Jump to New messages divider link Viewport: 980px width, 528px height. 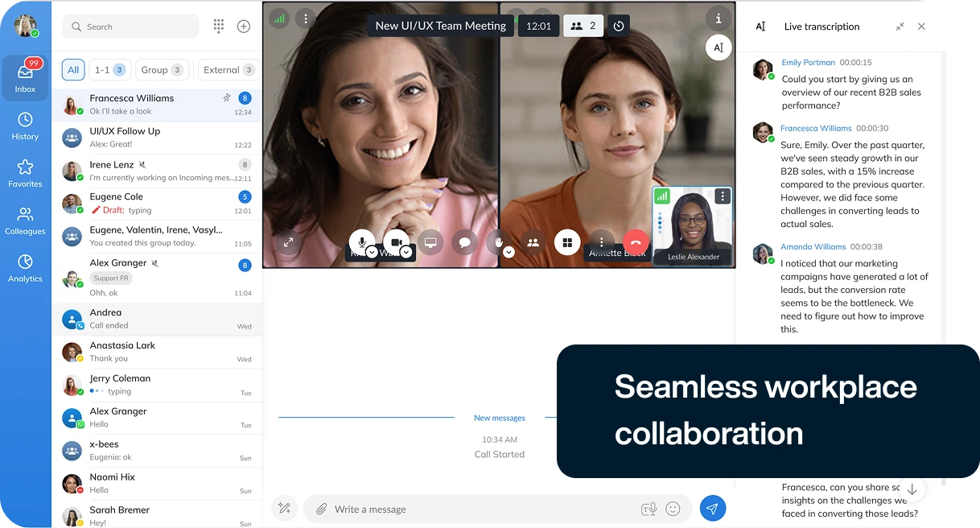tap(499, 418)
